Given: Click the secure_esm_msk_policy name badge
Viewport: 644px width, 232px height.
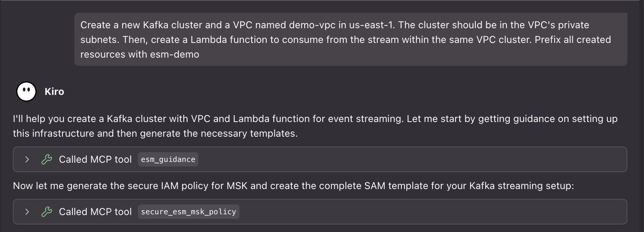Looking at the screenshot, I should pyautogui.click(x=189, y=211).
